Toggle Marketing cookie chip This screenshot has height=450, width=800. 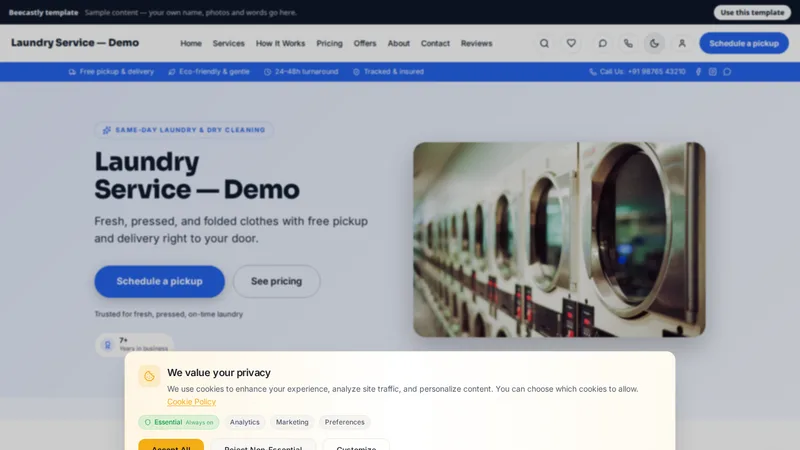(292, 422)
